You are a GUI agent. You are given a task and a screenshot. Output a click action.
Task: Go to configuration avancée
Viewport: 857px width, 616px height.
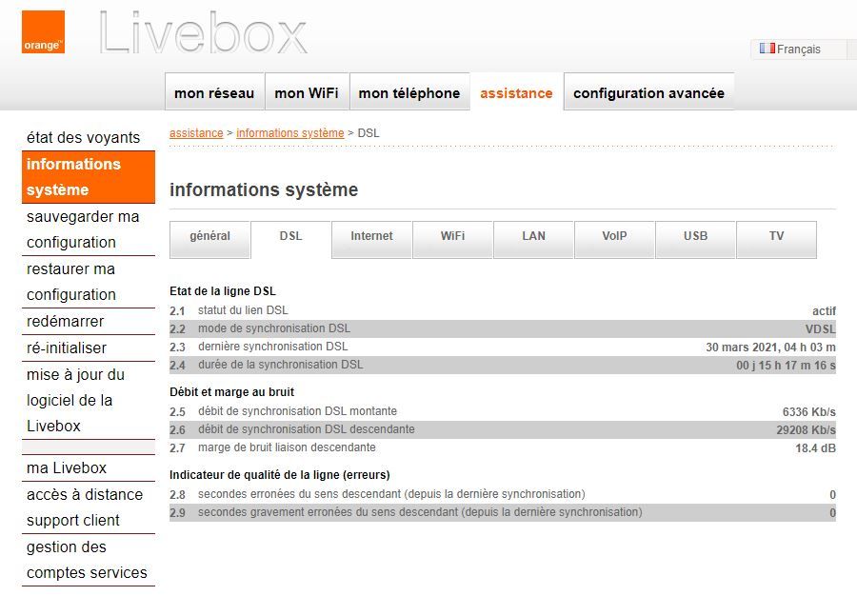click(648, 92)
